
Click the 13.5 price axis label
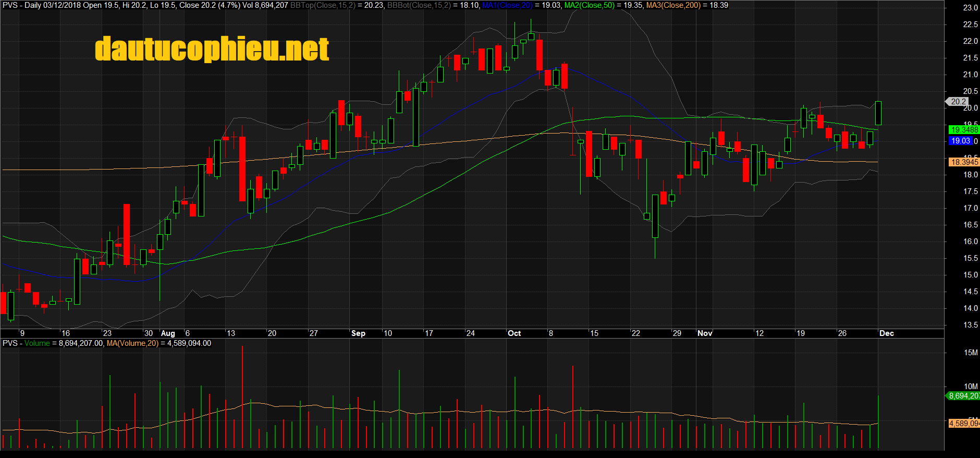[970, 325]
